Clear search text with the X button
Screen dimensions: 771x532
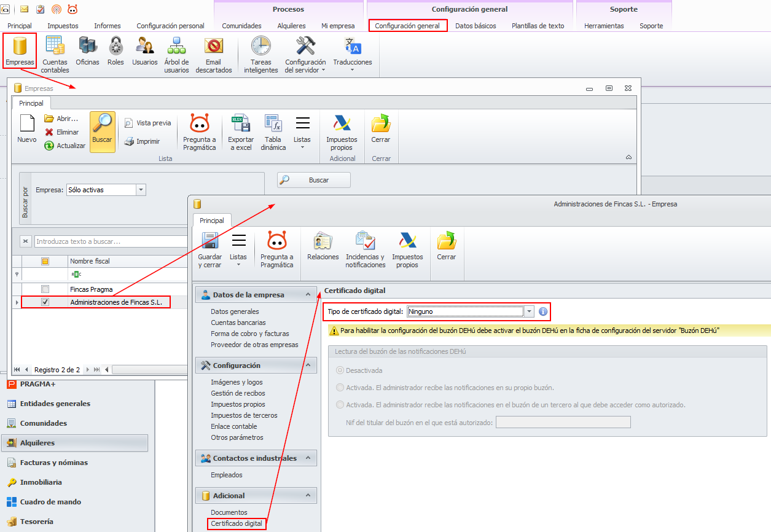[x=26, y=241]
